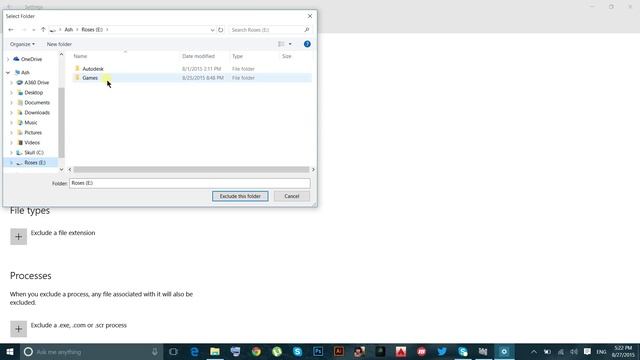Expand the Downloads tree node
Viewport: 640px width, 360px height.
point(11,113)
